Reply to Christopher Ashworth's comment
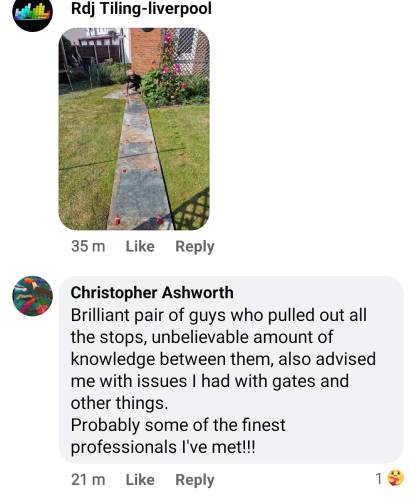The height and width of the screenshot is (500, 416). 195,480
